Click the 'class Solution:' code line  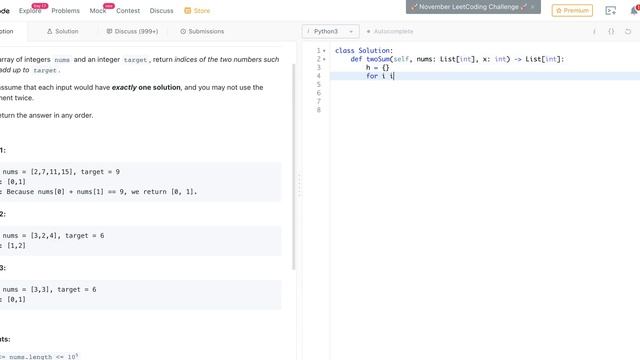[x=364, y=51]
